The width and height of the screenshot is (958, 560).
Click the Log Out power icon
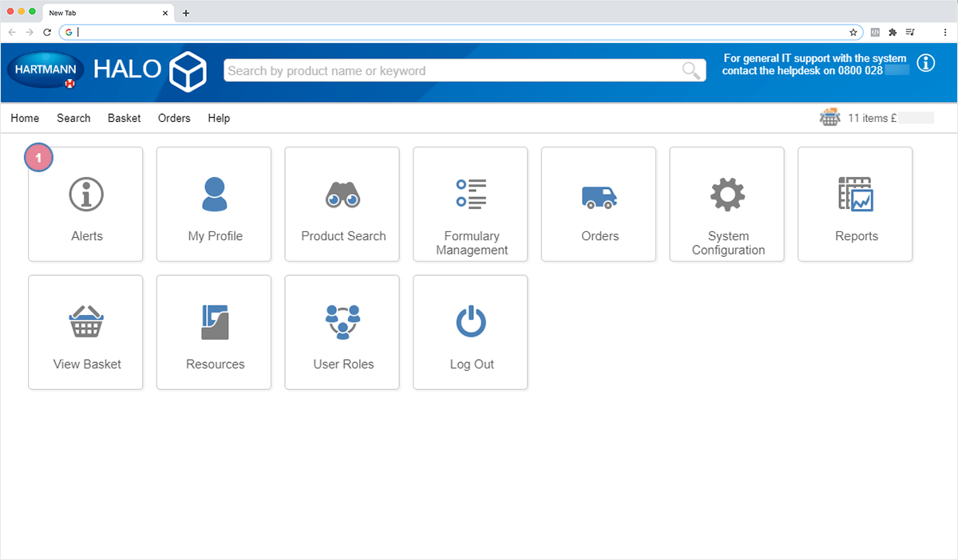[471, 322]
